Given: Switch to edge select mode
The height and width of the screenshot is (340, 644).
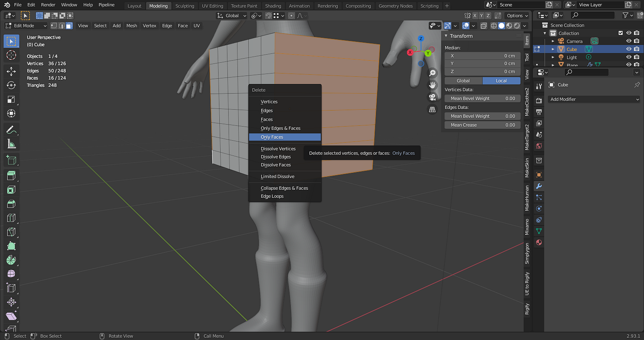Looking at the screenshot, I should (61, 26).
